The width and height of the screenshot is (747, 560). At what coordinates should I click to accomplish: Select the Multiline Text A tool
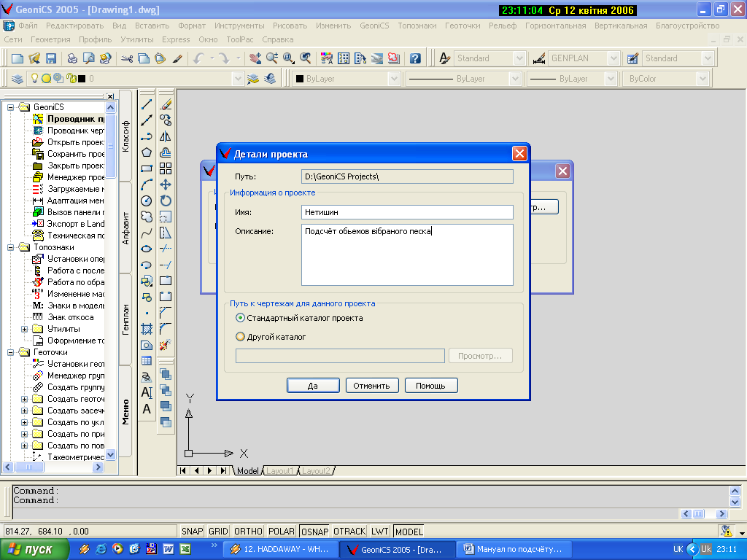[x=147, y=408]
